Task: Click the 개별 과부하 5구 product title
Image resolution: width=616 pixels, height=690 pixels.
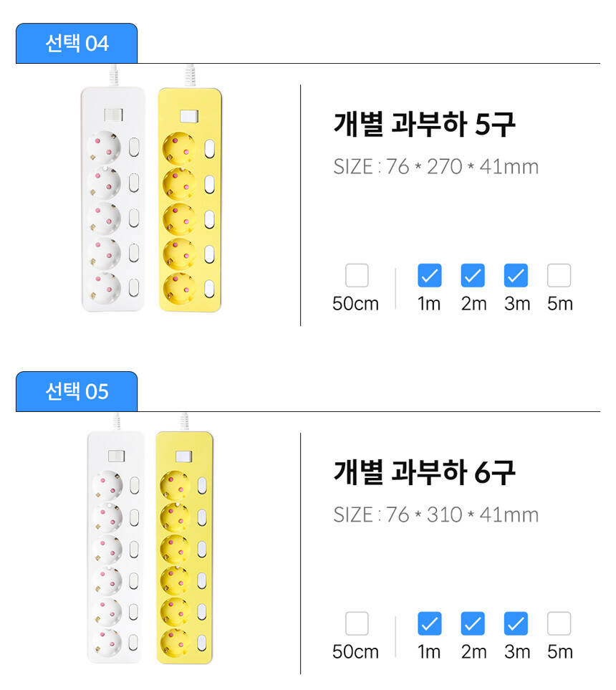Action: coord(424,124)
